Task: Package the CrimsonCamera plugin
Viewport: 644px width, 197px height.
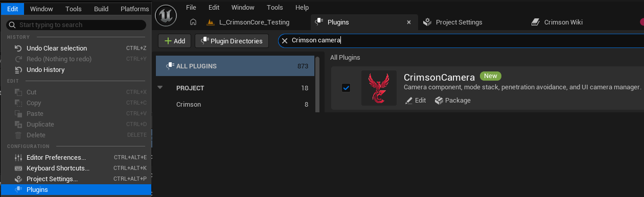Action: click(453, 101)
